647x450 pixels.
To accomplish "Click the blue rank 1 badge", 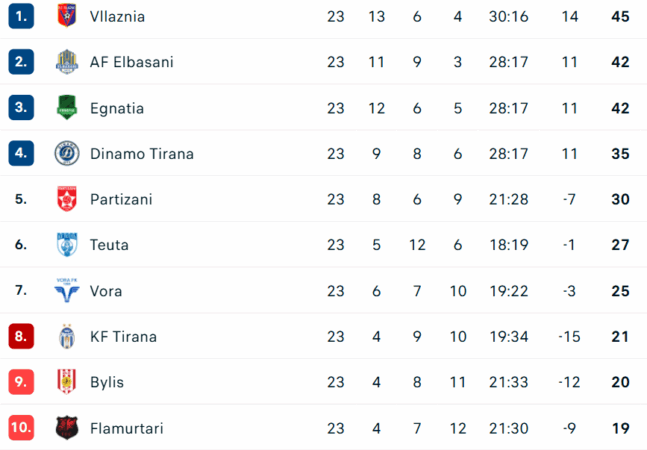I will tap(21, 16).
